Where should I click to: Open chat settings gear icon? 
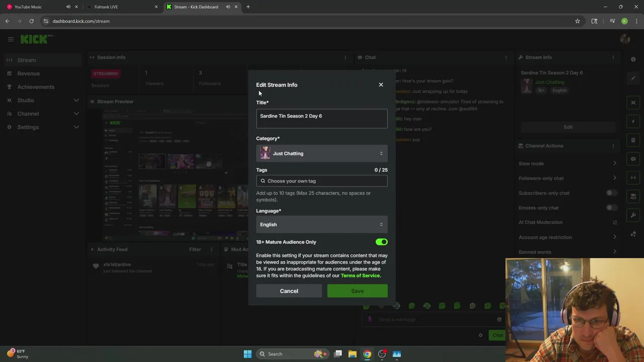[480, 335]
